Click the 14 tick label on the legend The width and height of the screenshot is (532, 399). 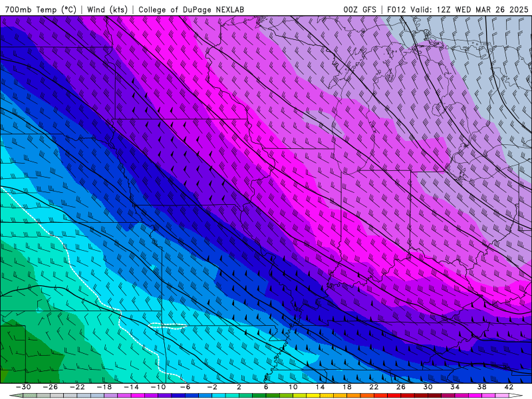(x=320, y=387)
